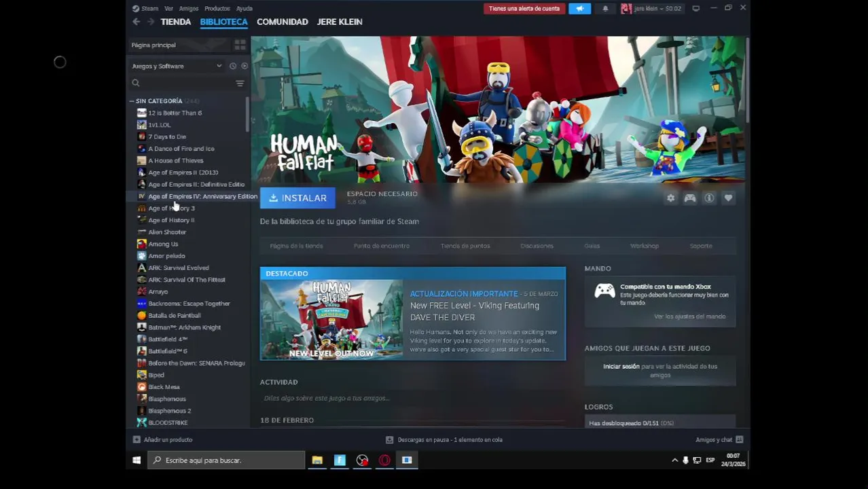868x489 pixels.
Task: Select Among Us in the game list
Action: (x=163, y=244)
